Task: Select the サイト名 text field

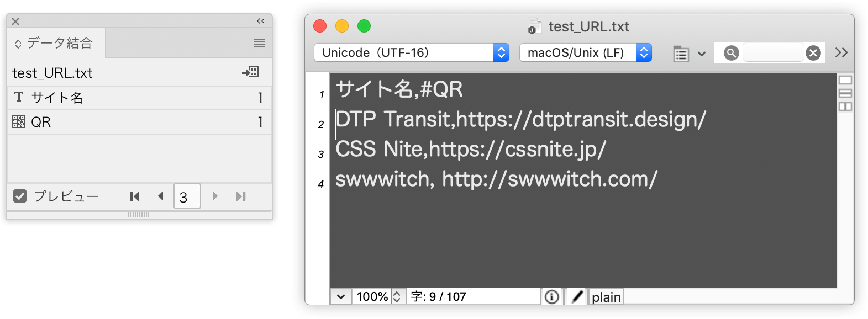Action: pyautogui.click(x=139, y=98)
